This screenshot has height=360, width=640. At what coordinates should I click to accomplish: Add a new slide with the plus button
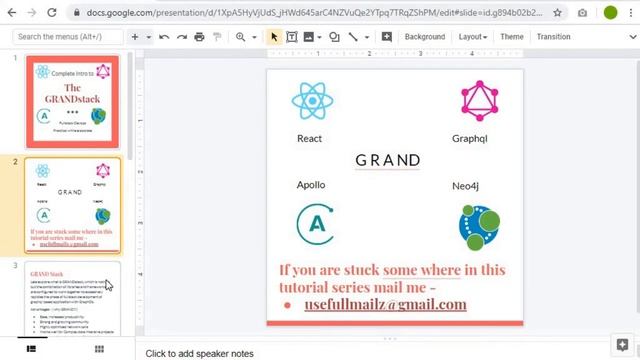(135, 37)
